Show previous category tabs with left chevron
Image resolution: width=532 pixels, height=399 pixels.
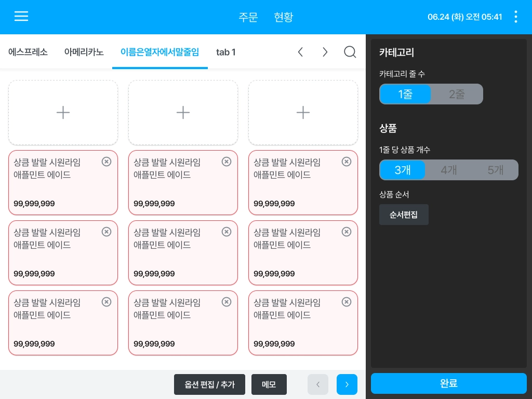(x=300, y=52)
